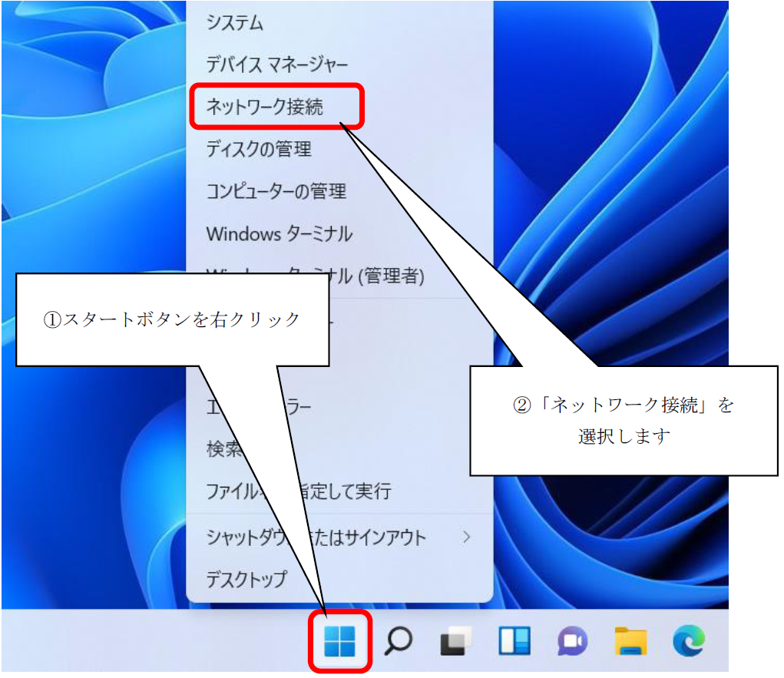Select システム from the context menu

(235, 23)
